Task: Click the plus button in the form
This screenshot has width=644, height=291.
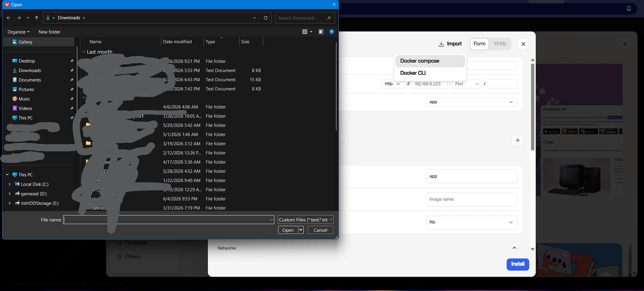Action: (x=518, y=140)
